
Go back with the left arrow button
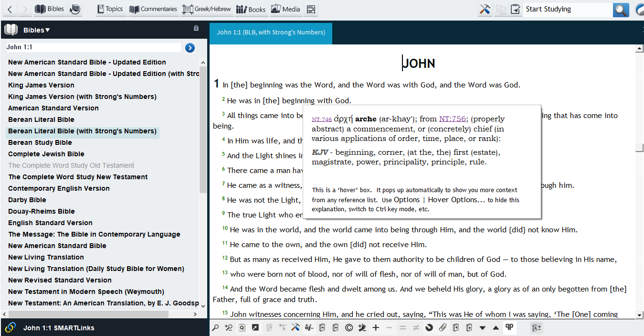(x=10, y=9)
